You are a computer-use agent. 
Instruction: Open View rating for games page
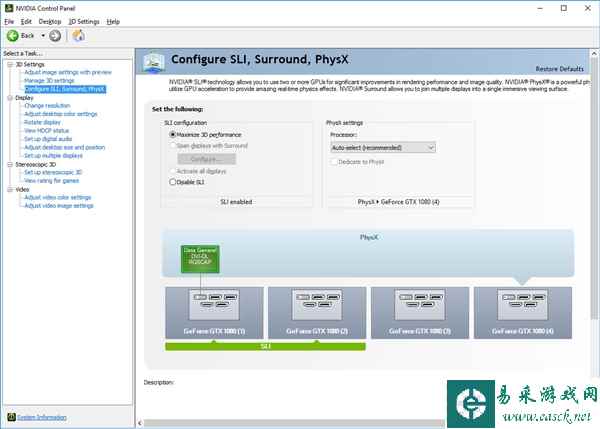51,181
